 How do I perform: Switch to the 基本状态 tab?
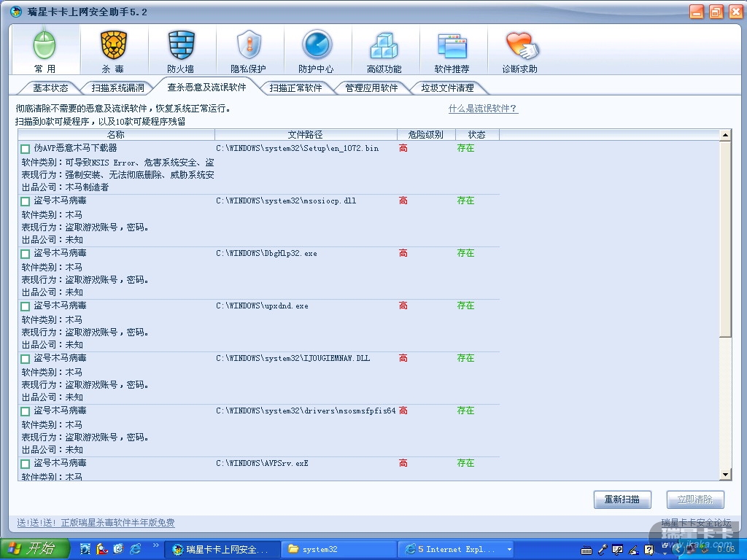50,88
